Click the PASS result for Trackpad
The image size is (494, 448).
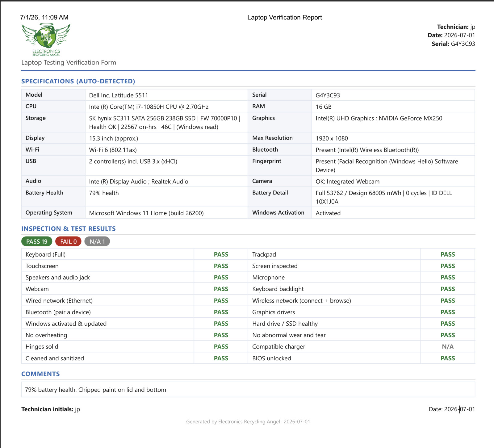point(448,254)
